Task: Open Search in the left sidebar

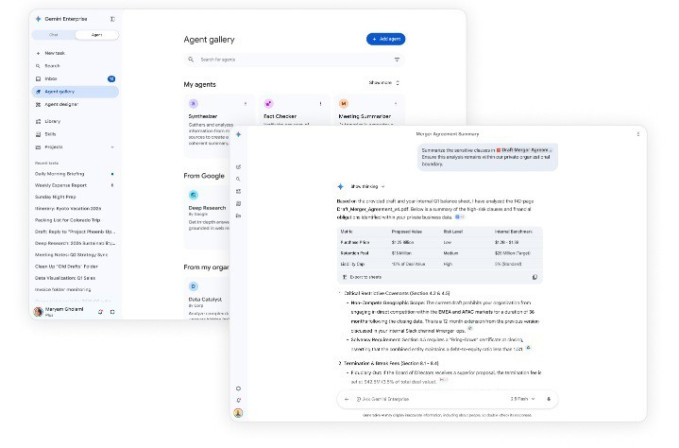Action: click(74, 66)
